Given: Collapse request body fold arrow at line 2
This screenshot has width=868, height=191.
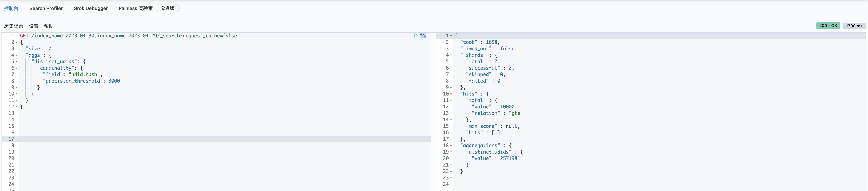Looking at the screenshot, I should coord(16,42).
